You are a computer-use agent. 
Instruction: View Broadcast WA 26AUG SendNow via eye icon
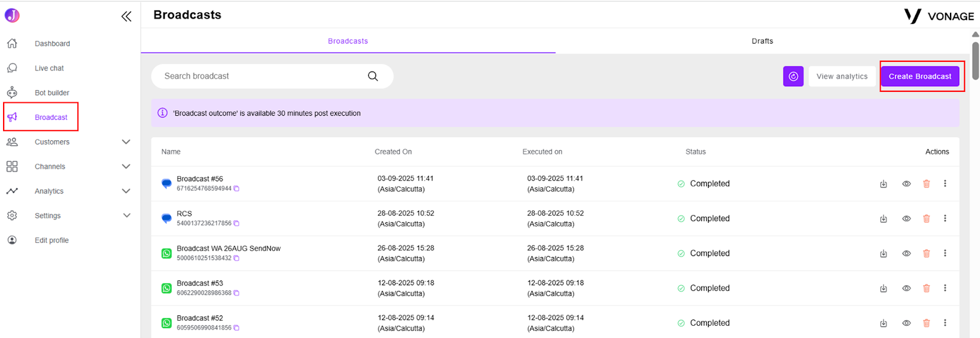tap(907, 254)
